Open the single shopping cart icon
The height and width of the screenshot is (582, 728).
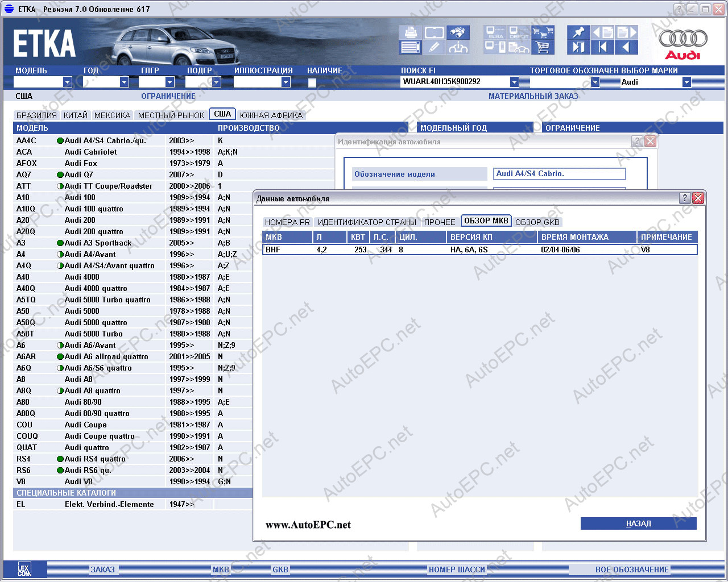[543, 47]
